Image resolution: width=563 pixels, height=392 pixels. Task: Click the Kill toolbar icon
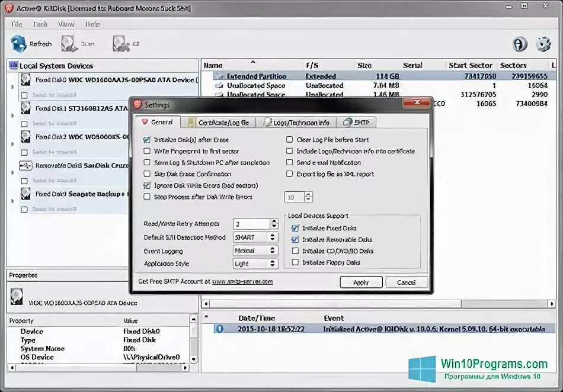(121, 44)
